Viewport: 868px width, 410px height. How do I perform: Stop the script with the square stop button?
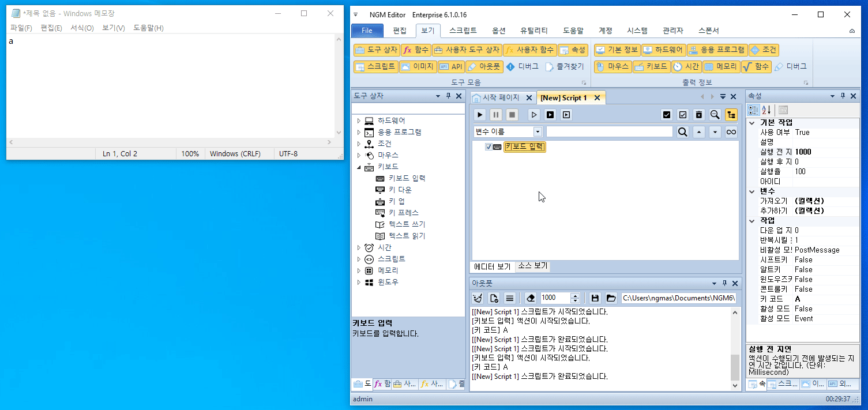click(x=512, y=115)
